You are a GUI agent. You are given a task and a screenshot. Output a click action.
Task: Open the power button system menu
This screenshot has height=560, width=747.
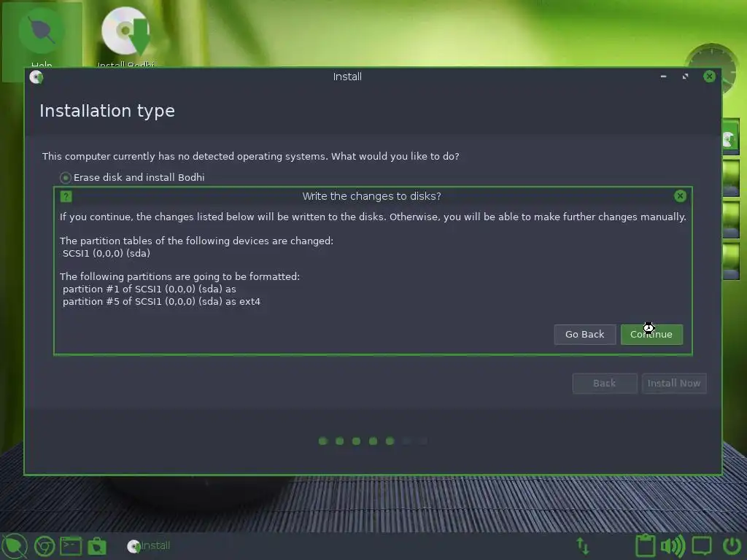(x=732, y=545)
